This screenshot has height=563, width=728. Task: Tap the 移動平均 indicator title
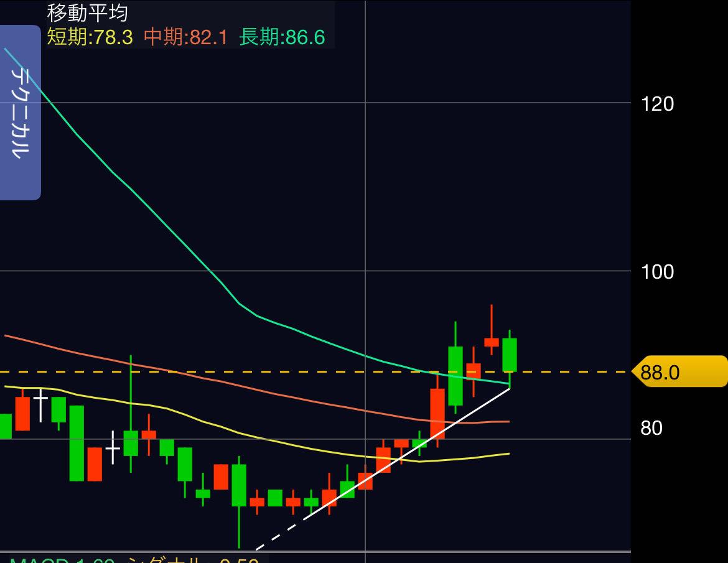[x=87, y=12]
